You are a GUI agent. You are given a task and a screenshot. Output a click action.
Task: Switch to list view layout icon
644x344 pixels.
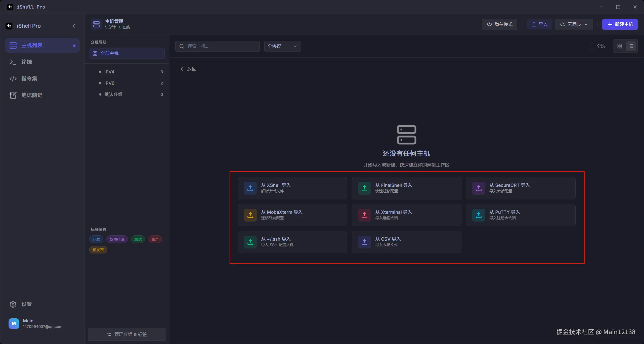(x=631, y=46)
